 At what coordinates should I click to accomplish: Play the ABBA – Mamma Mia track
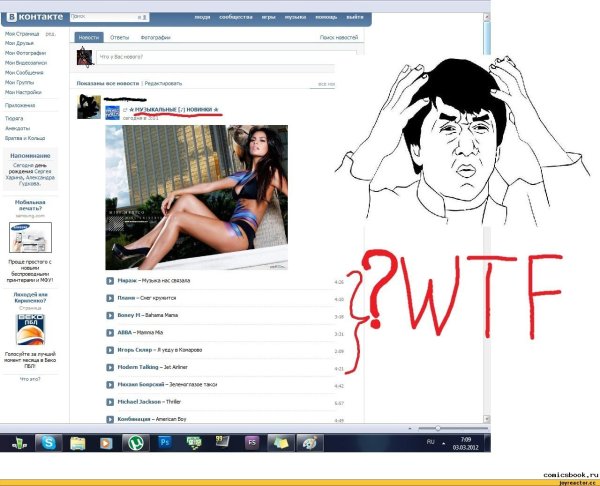click(110, 333)
